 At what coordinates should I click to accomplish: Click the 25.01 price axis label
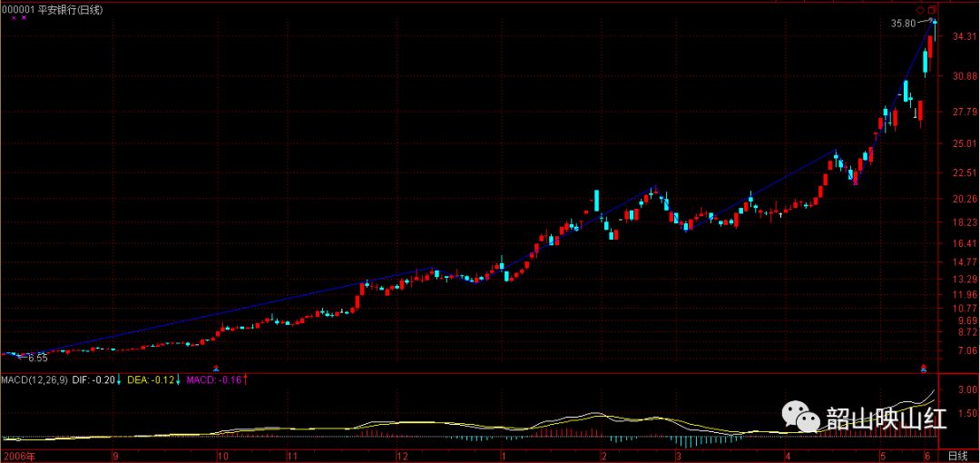(x=964, y=144)
